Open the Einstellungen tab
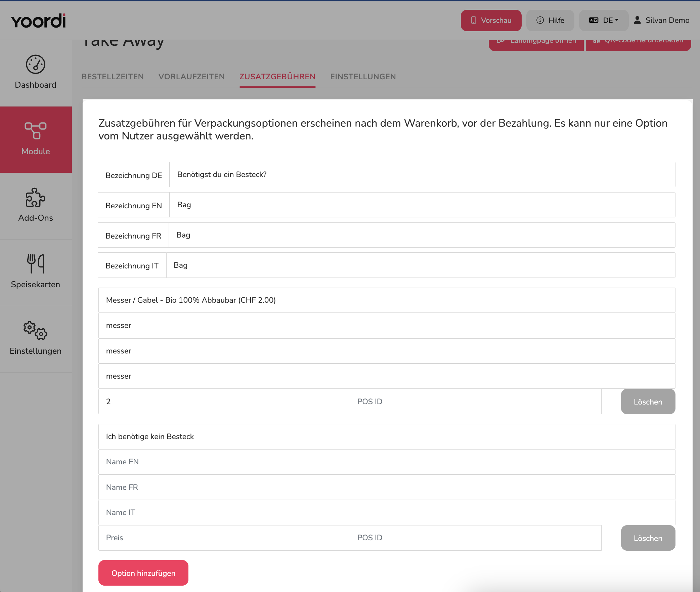Screen dimensions: 700x592 363,77
